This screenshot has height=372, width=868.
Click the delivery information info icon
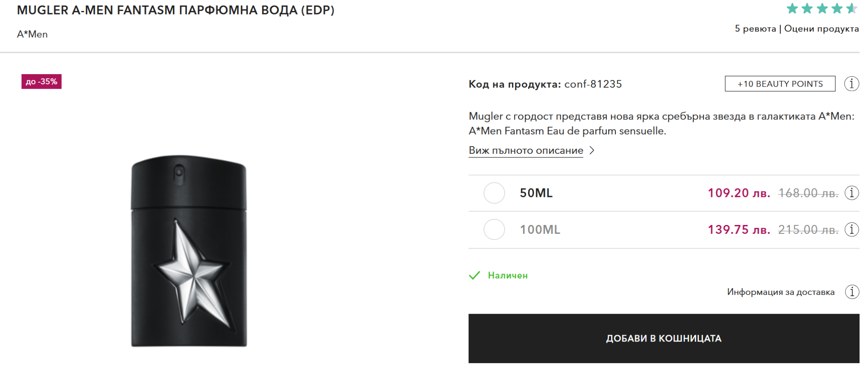pos(852,292)
